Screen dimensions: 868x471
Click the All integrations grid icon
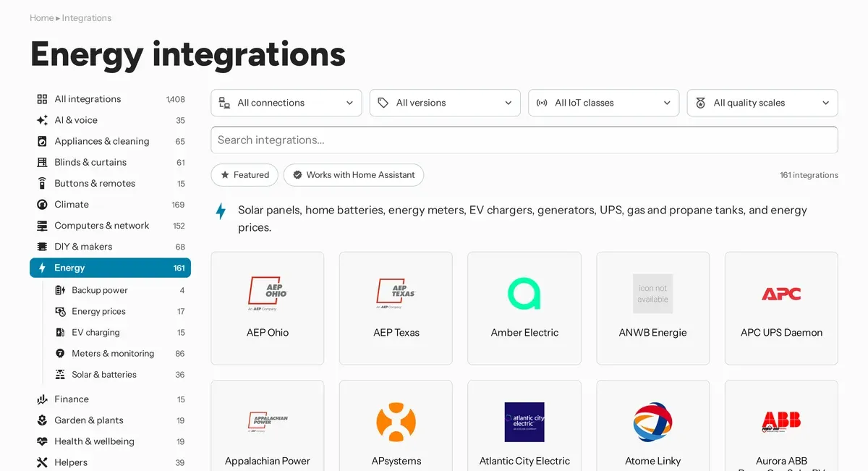(x=42, y=99)
